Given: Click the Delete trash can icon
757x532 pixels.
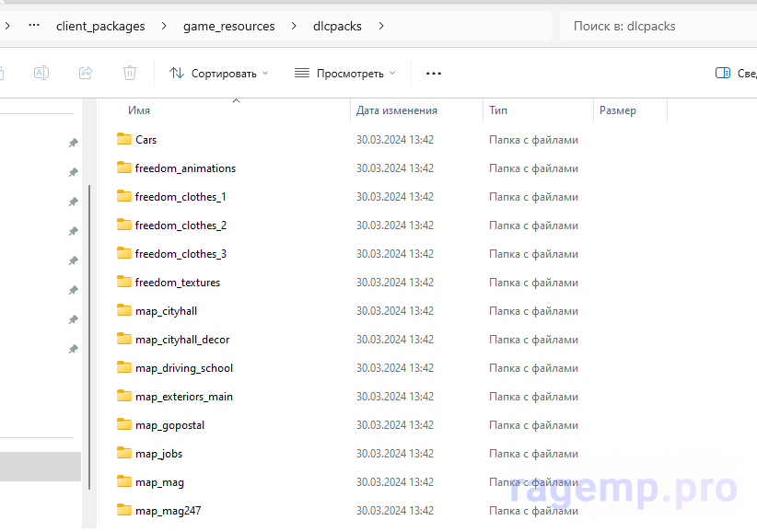Looking at the screenshot, I should click(130, 73).
